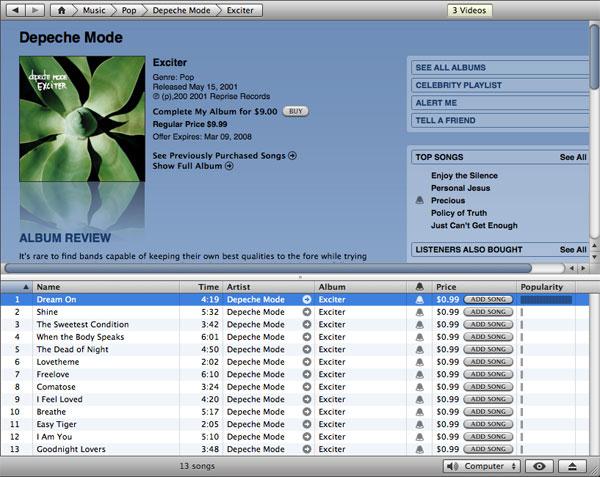Sort the song list by Name column
This screenshot has width=600, height=477.
[106, 287]
